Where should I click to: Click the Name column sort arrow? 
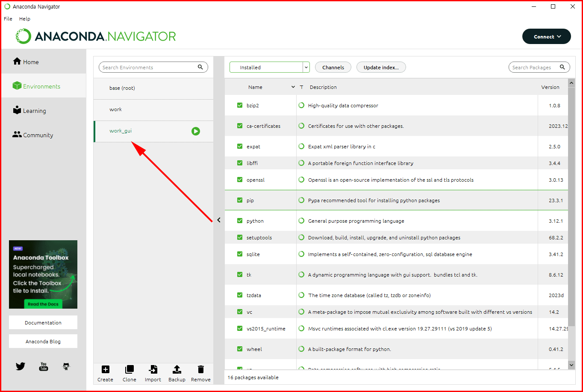coord(293,87)
